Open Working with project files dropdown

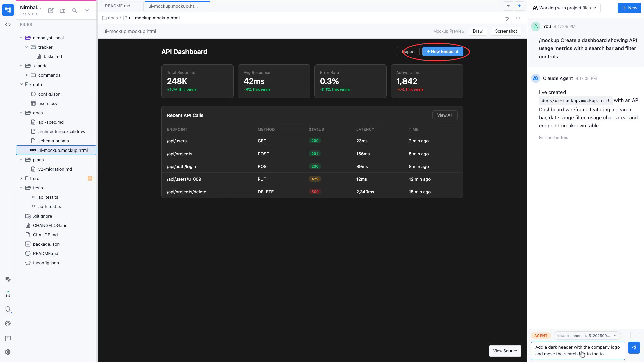click(565, 8)
